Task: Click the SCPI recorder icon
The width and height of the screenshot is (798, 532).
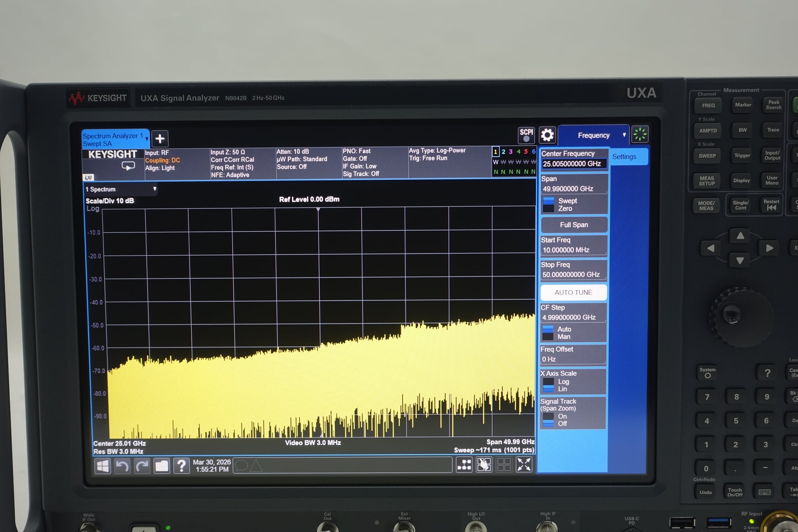Action: point(526,135)
